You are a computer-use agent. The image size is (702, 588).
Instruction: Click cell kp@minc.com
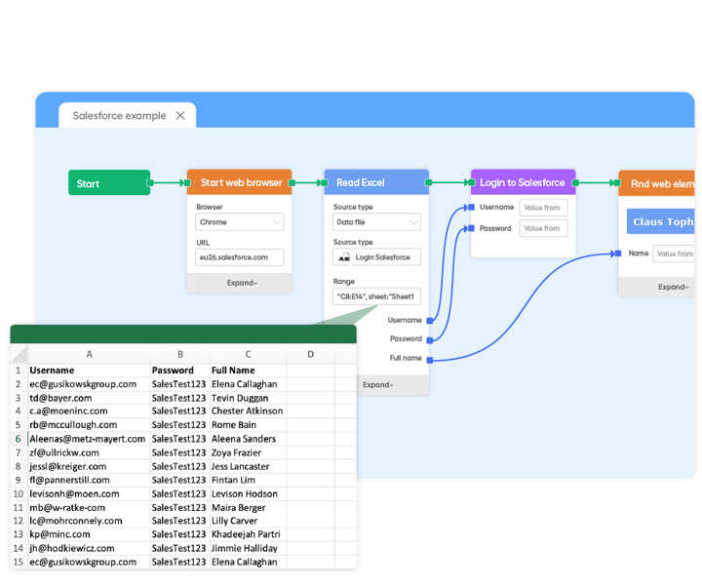pos(89,534)
